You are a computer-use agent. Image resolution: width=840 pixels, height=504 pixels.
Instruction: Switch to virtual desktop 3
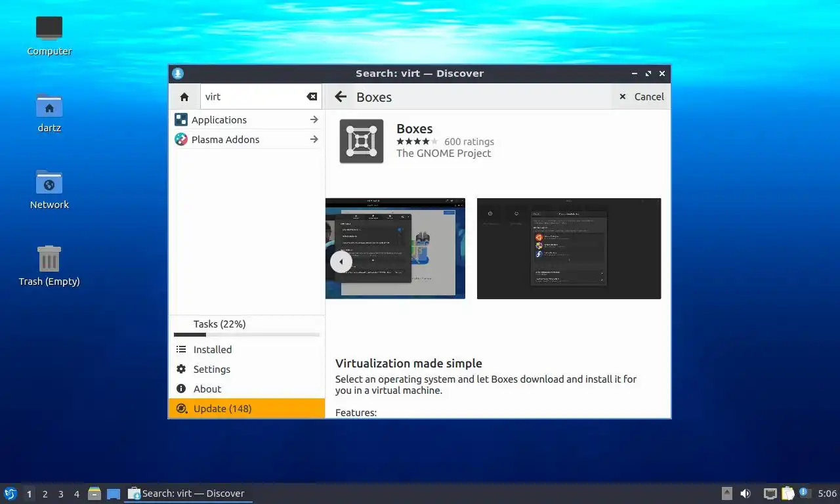coord(60,493)
